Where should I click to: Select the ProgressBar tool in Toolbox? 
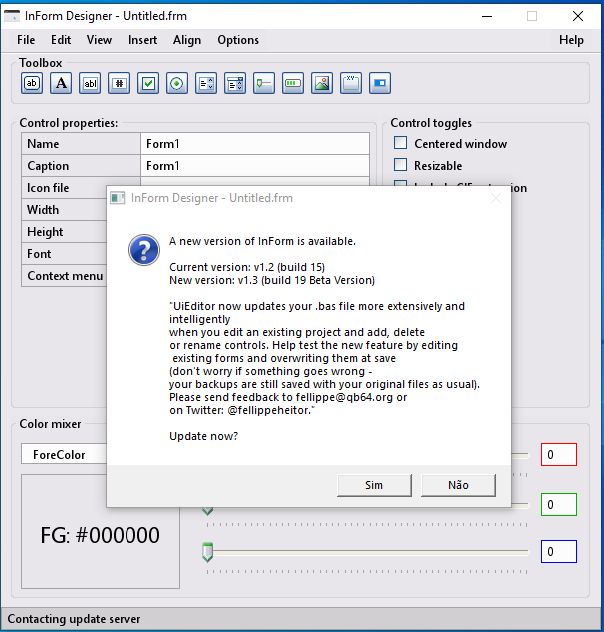(x=293, y=83)
